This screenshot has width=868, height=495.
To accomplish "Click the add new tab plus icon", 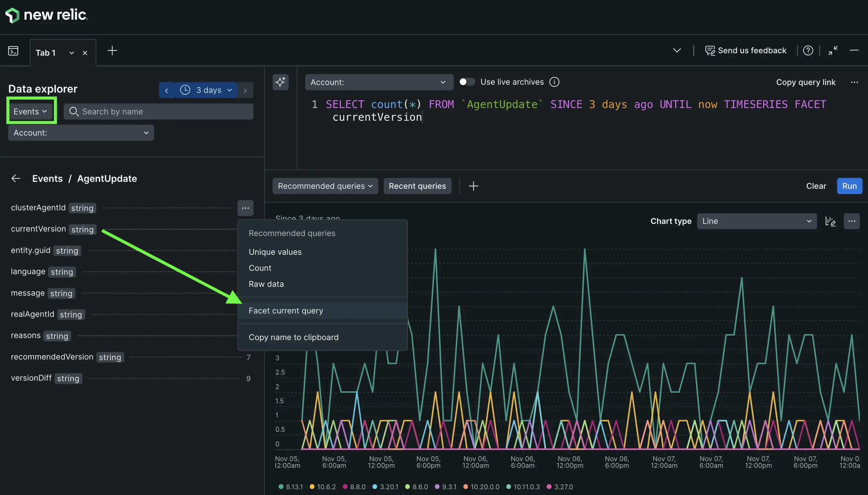I will point(111,50).
